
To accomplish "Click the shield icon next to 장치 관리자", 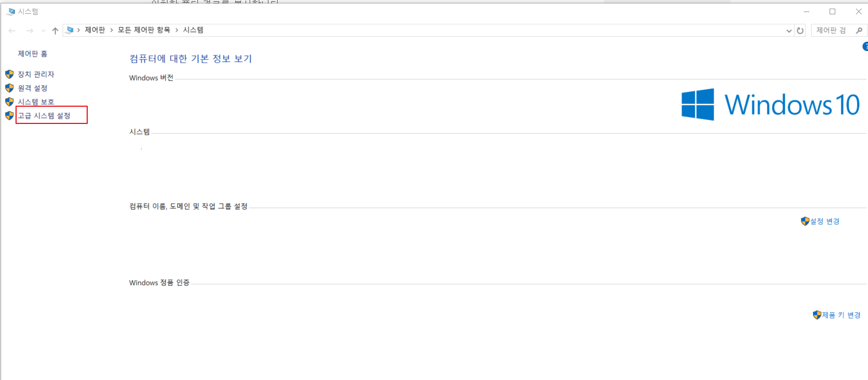I will pyautogui.click(x=9, y=74).
